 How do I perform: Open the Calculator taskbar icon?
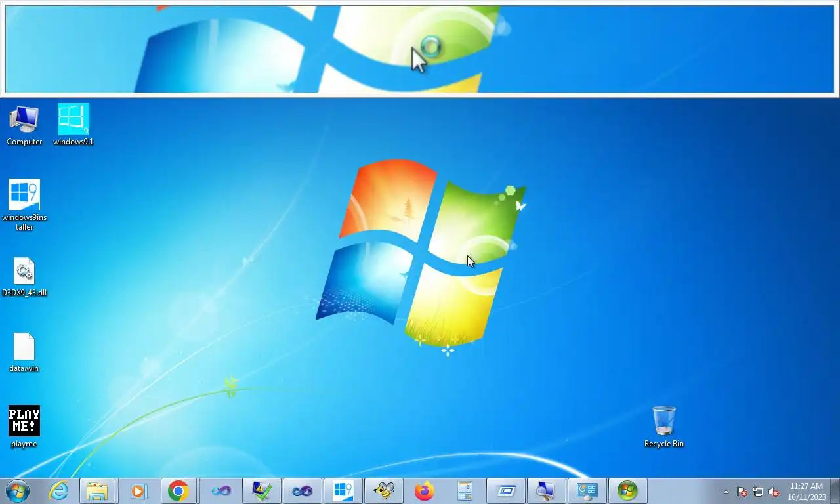coord(465,491)
